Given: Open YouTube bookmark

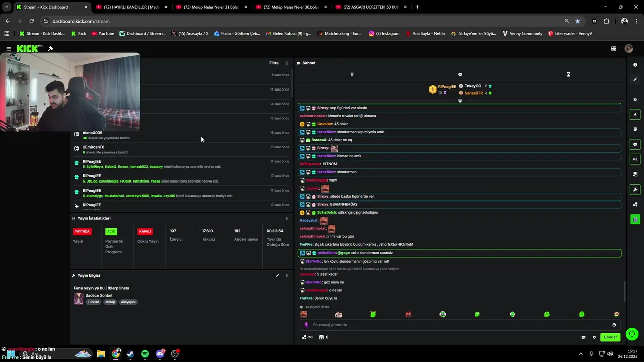Looking at the screenshot, I should point(103,34).
